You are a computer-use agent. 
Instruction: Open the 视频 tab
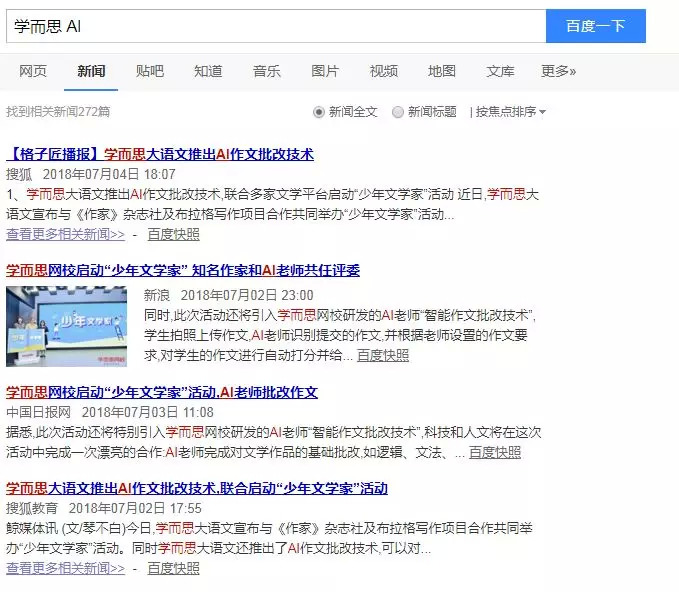coord(383,71)
